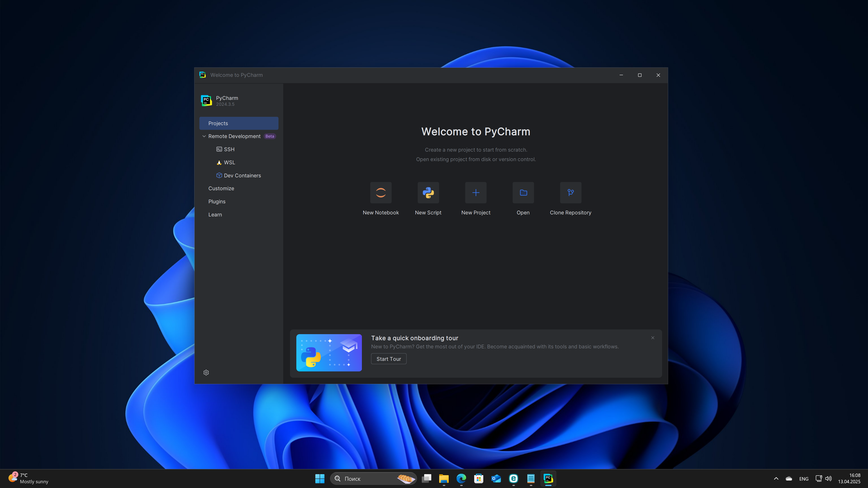Click the New Script label
The width and height of the screenshot is (868, 488).
tap(428, 213)
